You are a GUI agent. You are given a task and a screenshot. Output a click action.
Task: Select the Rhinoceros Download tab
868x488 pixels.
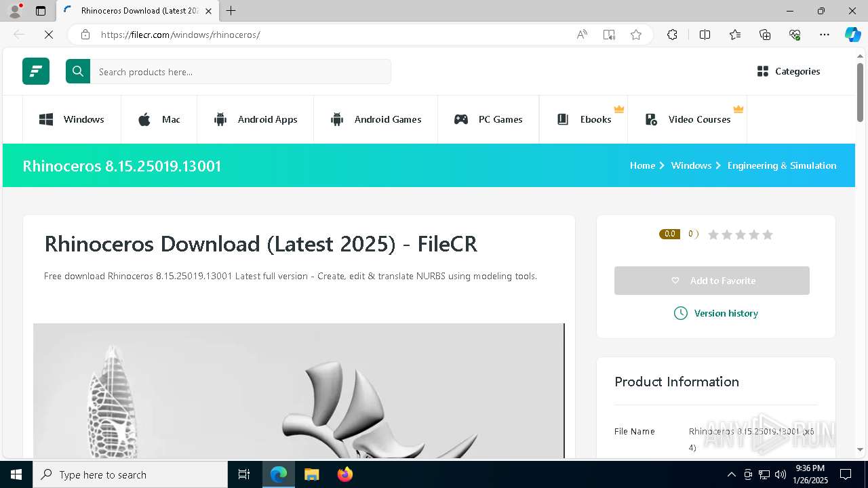138,11
